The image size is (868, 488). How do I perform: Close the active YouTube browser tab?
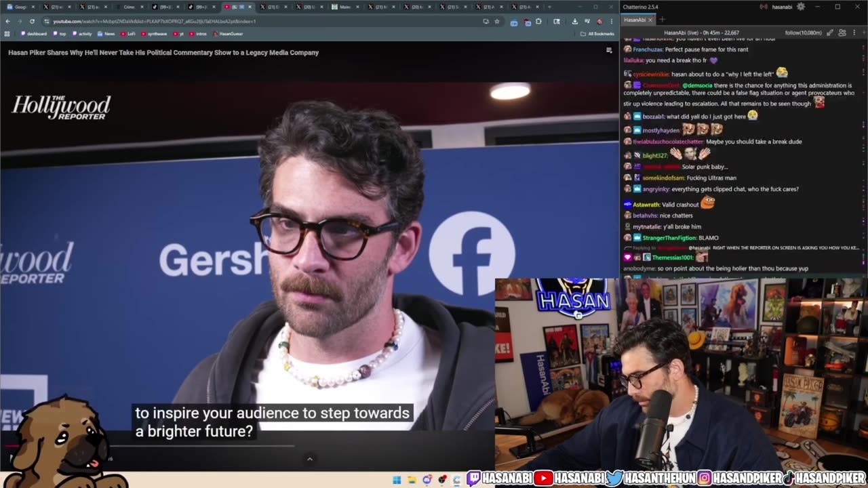(x=250, y=7)
